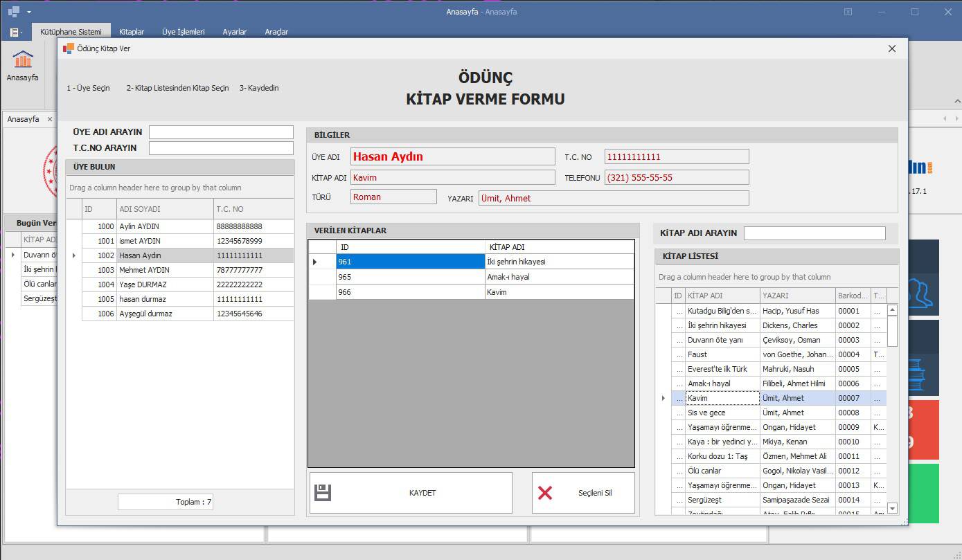The image size is (962, 560).
Task: Close the Anasayfa document tab
Action: (x=50, y=119)
